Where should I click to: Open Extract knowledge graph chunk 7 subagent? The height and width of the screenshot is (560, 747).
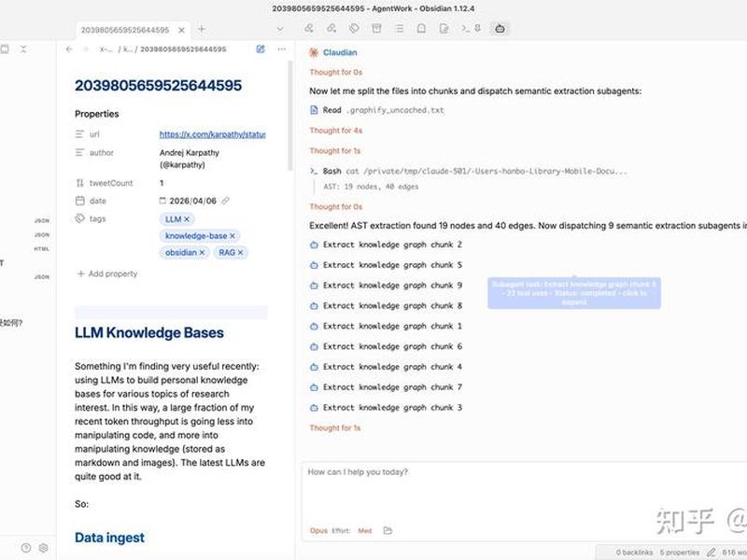click(386, 387)
